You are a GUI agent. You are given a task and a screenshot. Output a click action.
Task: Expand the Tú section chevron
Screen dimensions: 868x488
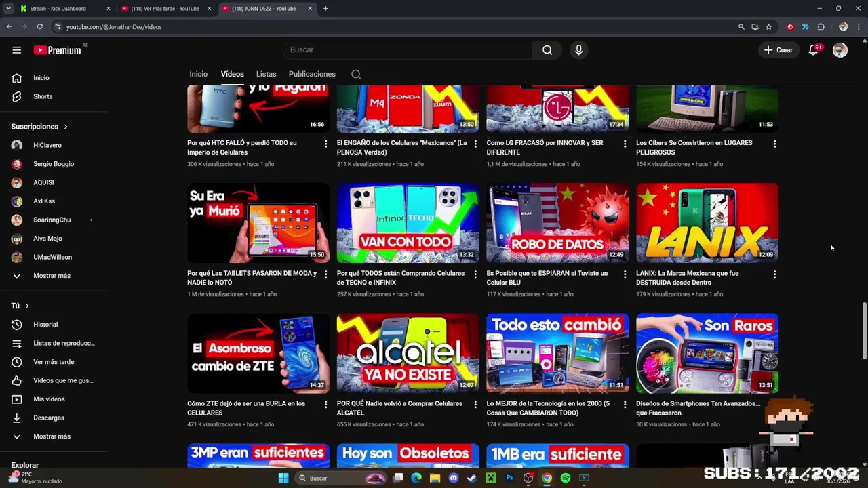pos(27,306)
